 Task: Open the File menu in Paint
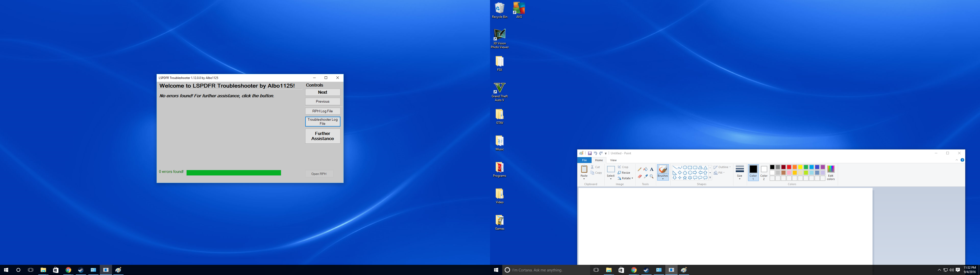pos(584,160)
